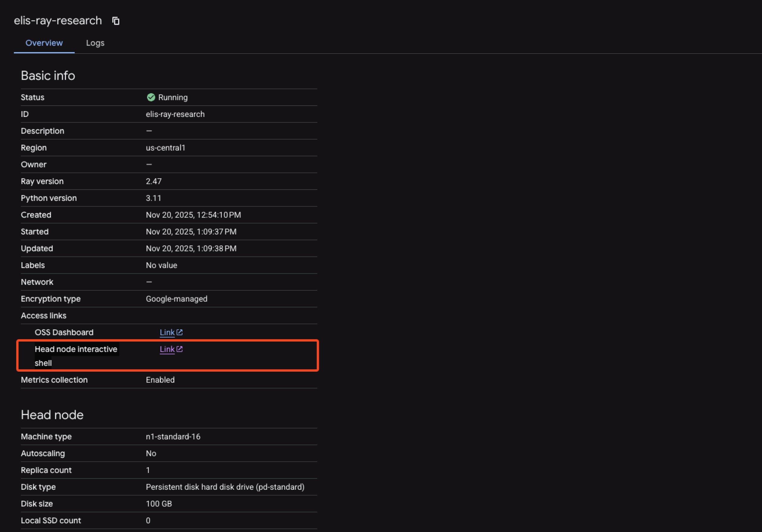Click the Machine type value n1-standard-16
Screen dimensions: 762x532
(173, 436)
